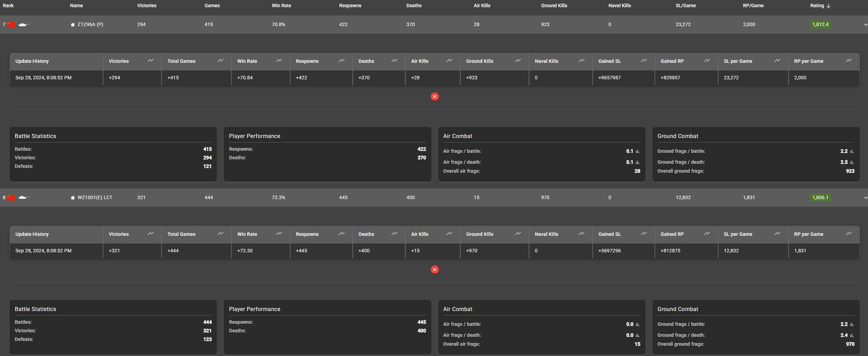
Task: Sort table by Win Rate column header
Action: [x=281, y=5]
